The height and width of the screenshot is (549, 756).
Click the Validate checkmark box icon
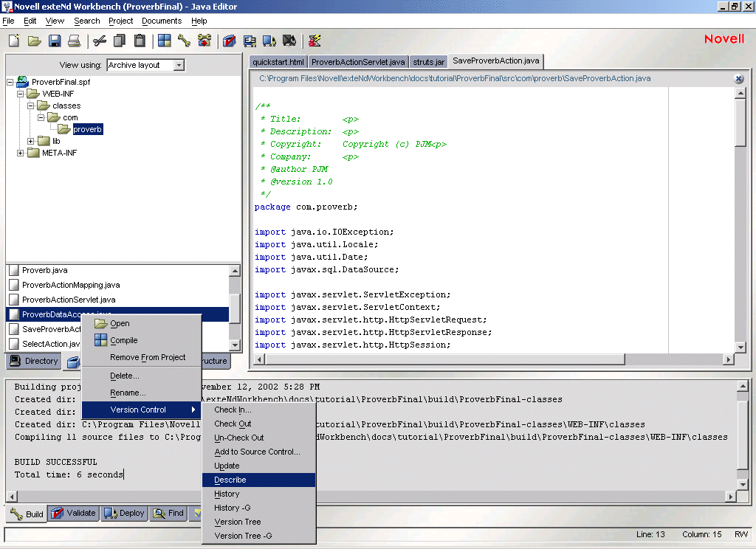point(230,41)
